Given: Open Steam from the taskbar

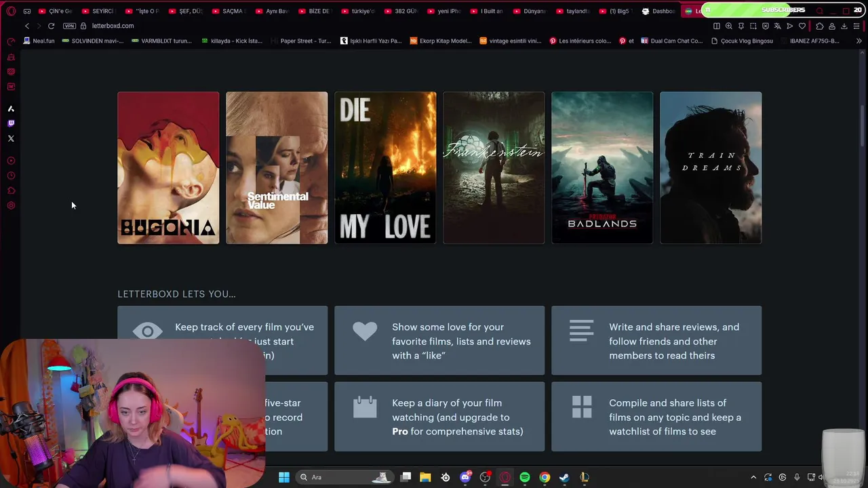Looking at the screenshot, I should pyautogui.click(x=564, y=477).
